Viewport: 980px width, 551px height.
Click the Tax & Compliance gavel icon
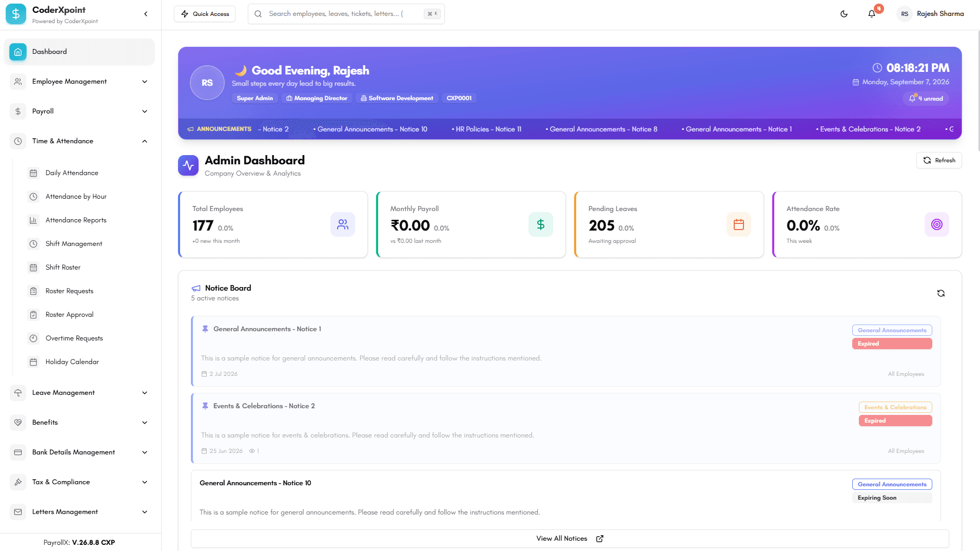18,482
